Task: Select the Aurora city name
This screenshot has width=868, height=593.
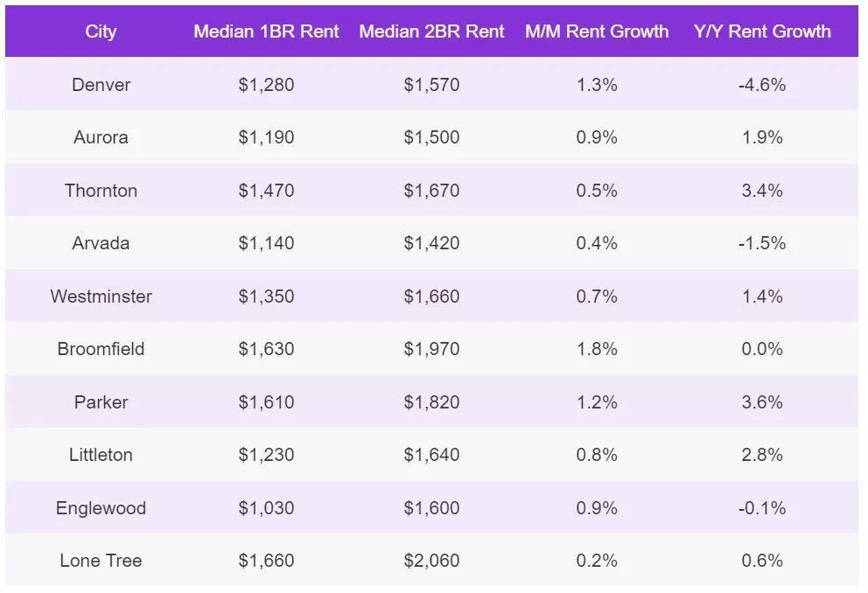Action: coord(101,137)
